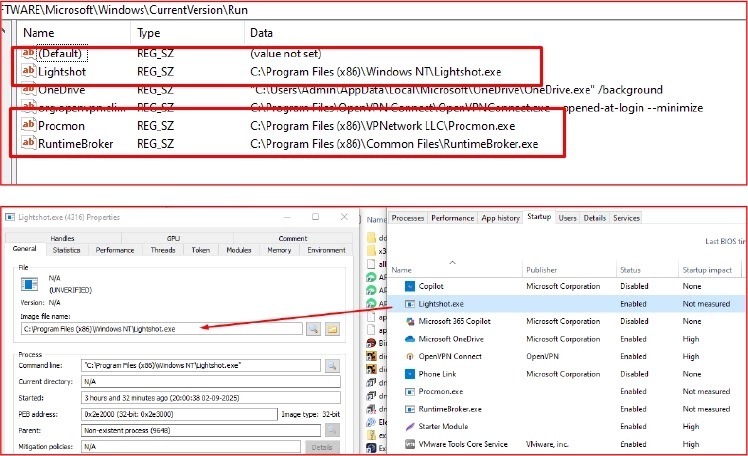Image resolution: width=748 pixels, height=456 pixels.
Task: Click the Details button for mitigation policies
Action: coord(322,449)
